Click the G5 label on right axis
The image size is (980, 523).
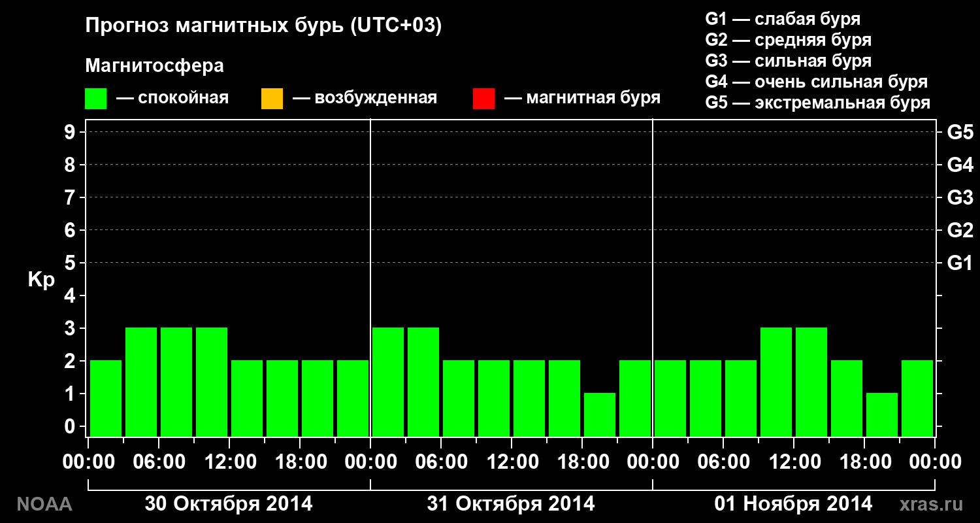pyautogui.click(x=960, y=132)
